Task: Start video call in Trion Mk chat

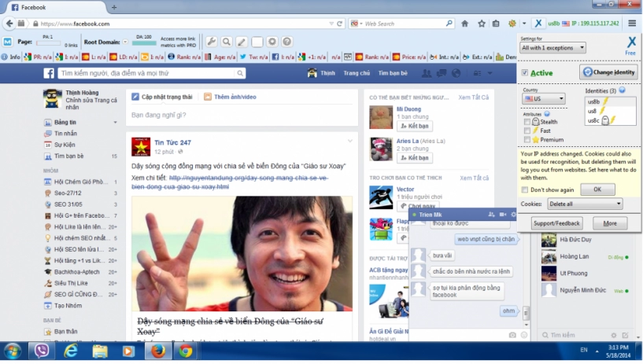Action: [x=503, y=215]
